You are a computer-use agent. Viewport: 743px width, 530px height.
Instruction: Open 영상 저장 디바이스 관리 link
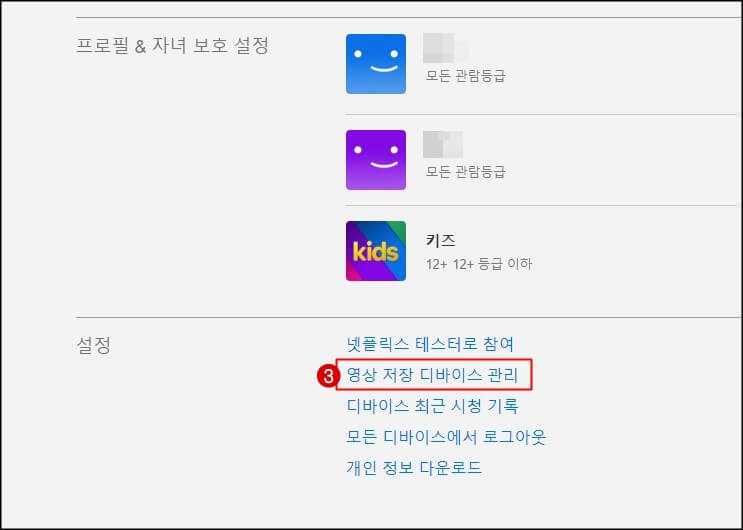click(x=432, y=375)
